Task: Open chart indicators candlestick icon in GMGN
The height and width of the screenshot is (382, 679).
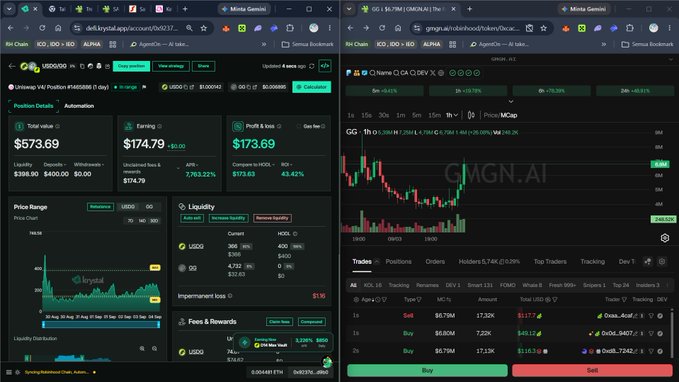Action: point(471,115)
